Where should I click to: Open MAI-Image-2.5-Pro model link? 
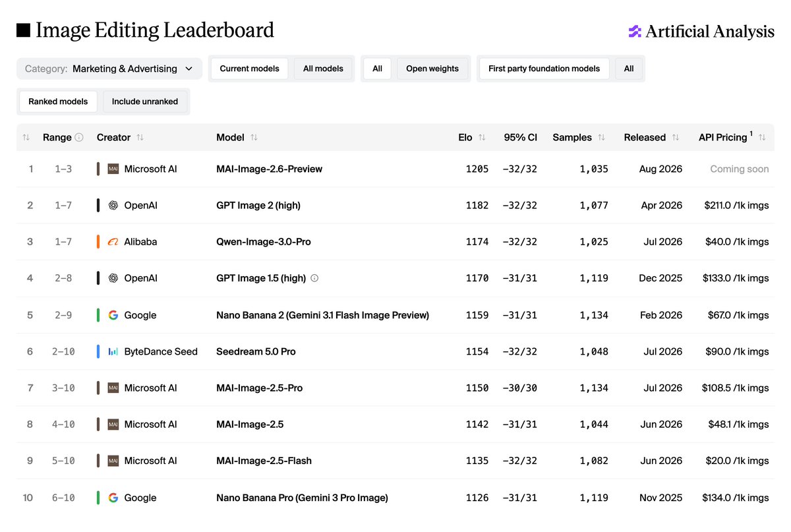(x=259, y=388)
